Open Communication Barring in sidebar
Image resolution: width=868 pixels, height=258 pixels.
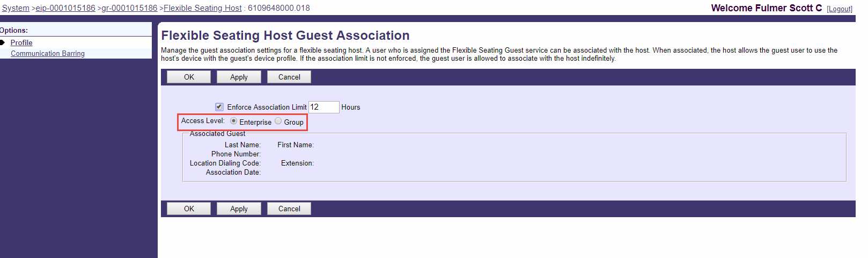pyautogui.click(x=48, y=53)
